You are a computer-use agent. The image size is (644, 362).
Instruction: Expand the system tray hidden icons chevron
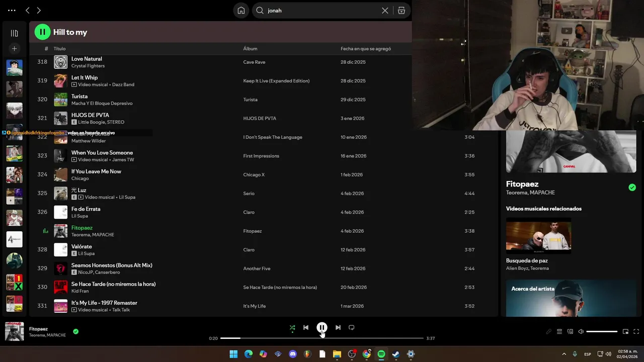coord(564,354)
